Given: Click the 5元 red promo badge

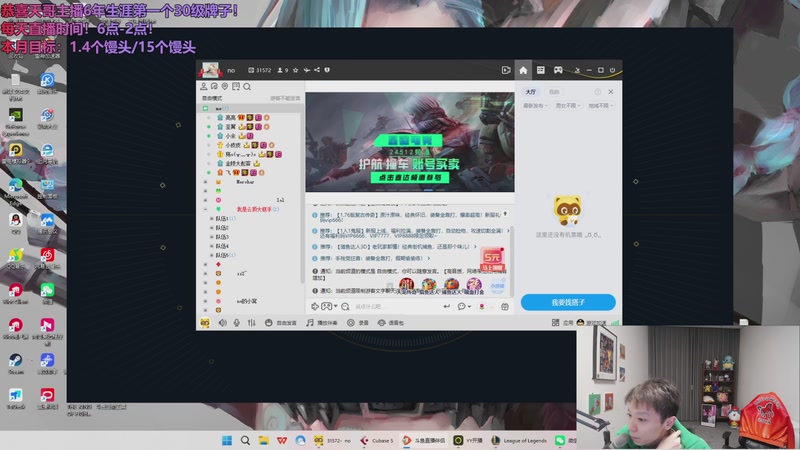Looking at the screenshot, I should (493, 260).
